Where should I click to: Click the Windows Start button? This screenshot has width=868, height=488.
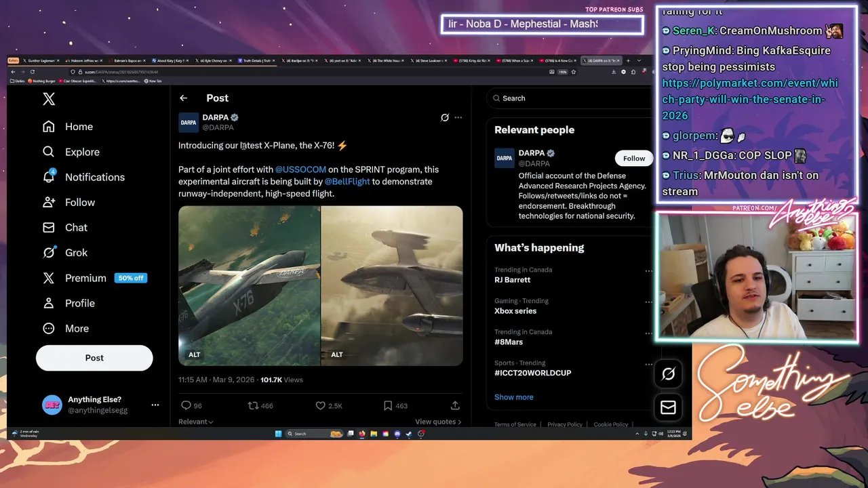coord(278,434)
